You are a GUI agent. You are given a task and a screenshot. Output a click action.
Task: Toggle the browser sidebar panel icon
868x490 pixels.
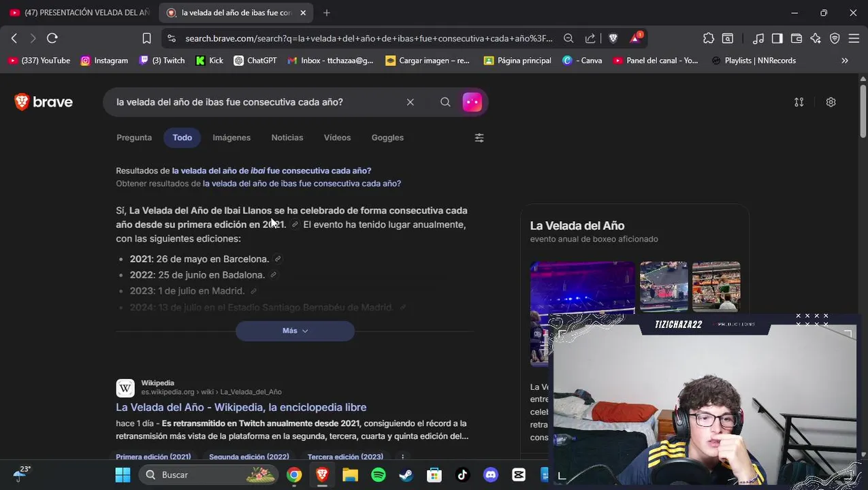(777, 38)
